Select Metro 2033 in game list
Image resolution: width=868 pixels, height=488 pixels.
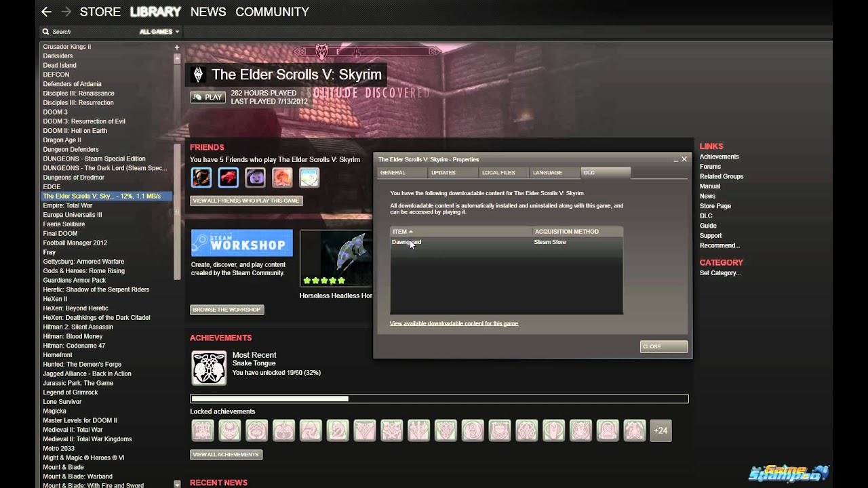tap(59, 449)
